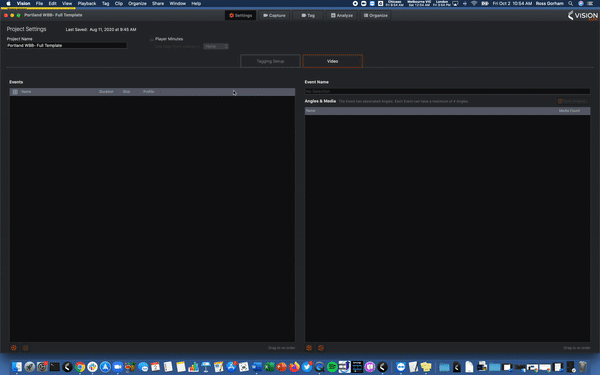Open the Playback menu
The image size is (600, 375).
87,3
